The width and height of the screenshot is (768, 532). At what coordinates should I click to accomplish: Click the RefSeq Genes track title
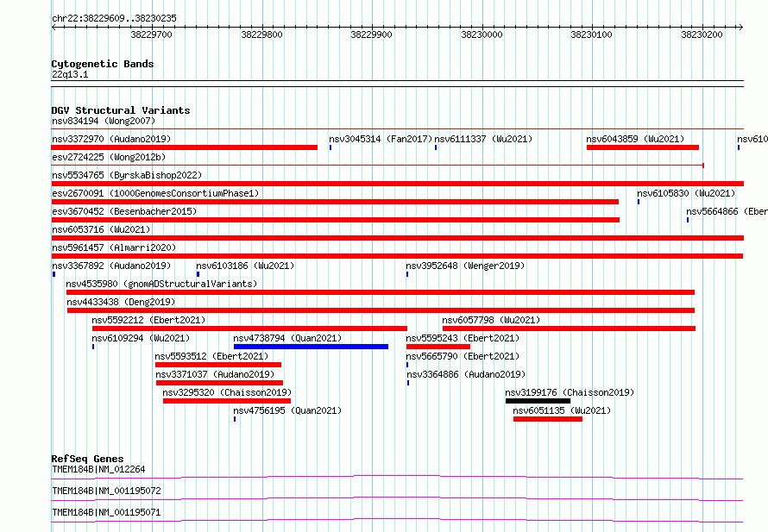coord(88,459)
